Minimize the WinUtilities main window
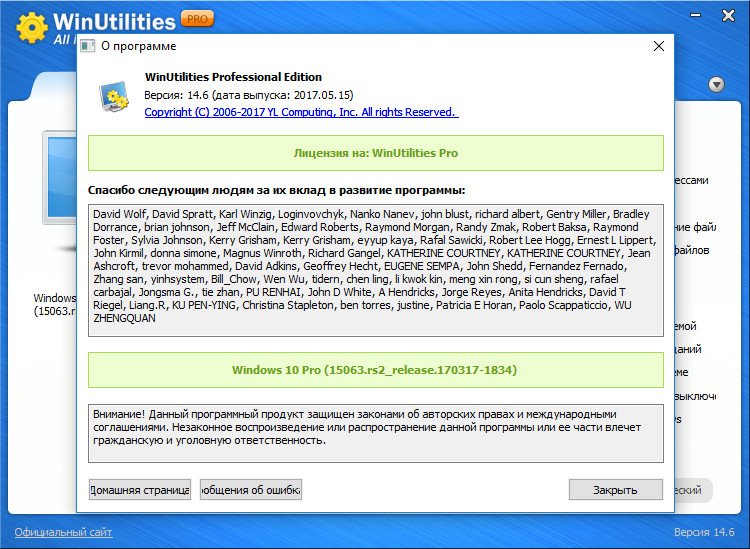This screenshot has height=549, width=750. click(696, 15)
